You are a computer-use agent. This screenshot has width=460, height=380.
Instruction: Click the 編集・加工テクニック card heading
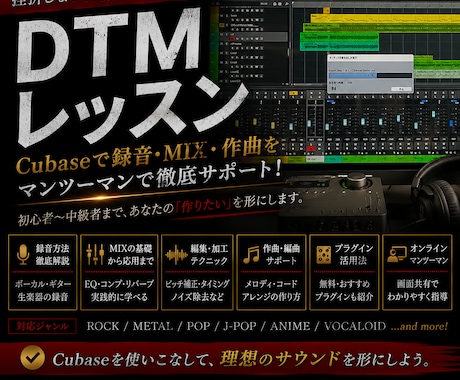(209, 254)
